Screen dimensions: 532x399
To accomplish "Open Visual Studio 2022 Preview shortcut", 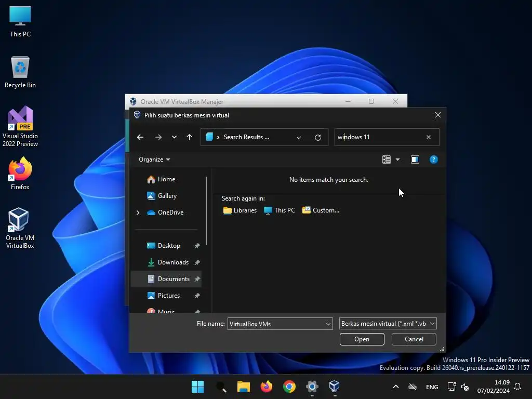I will click(20, 126).
